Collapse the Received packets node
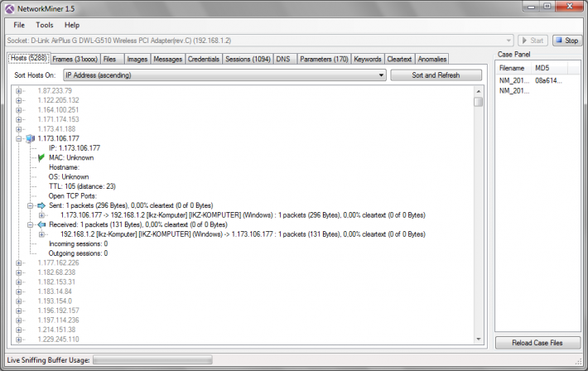The width and height of the screenshot is (588, 371). pos(30,224)
